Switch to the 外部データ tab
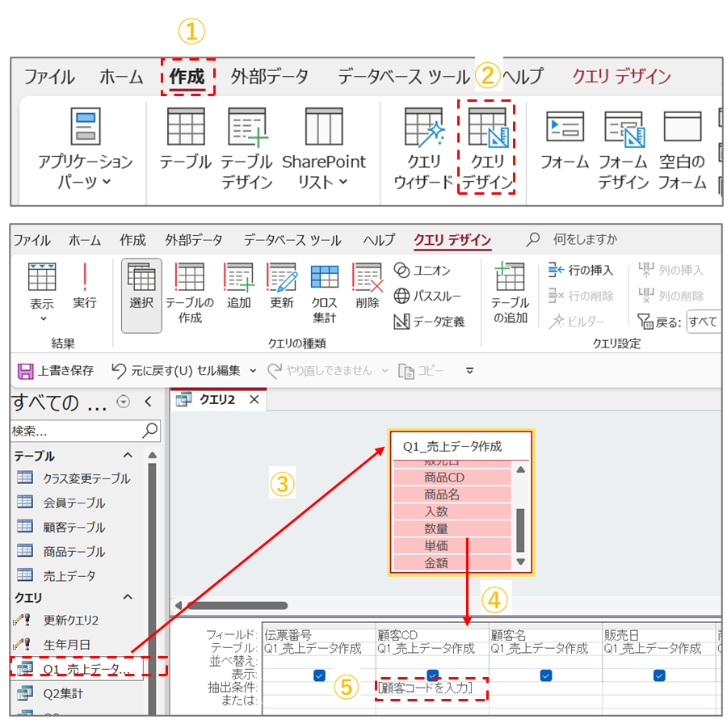Viewport: 727px width, 728px height. (x=269, y=77)
